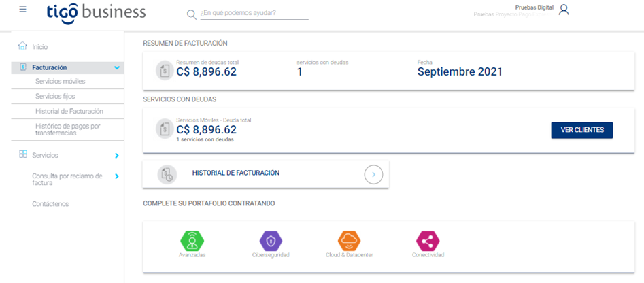Open the Cloud & Datacenter icon

[349, 241]
